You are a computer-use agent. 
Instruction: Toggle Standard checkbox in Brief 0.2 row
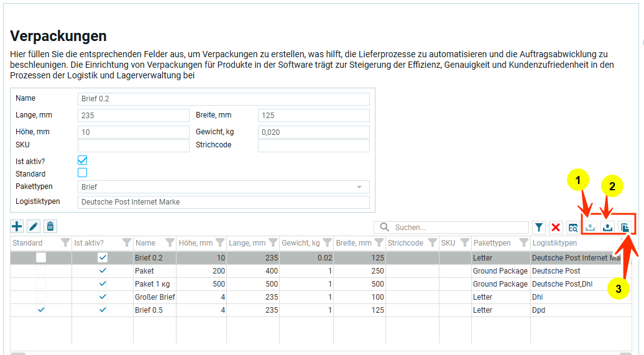pos(41,257)
